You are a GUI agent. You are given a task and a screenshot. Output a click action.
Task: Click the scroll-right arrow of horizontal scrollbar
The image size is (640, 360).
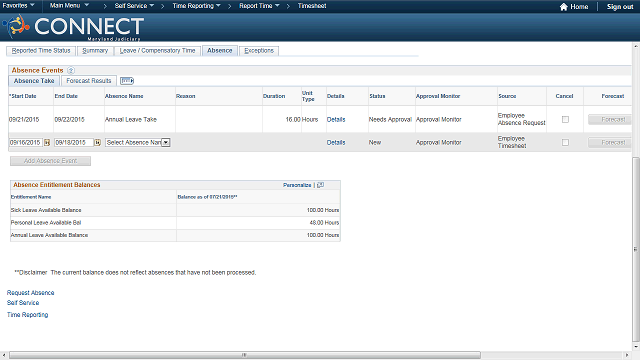pyautogui.click(x=627, y=355)
